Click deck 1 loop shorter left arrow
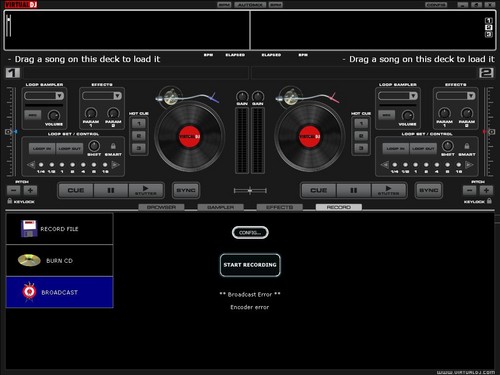Image resolution: width=500 pixels, height=375 pixels. pos(31,165)
